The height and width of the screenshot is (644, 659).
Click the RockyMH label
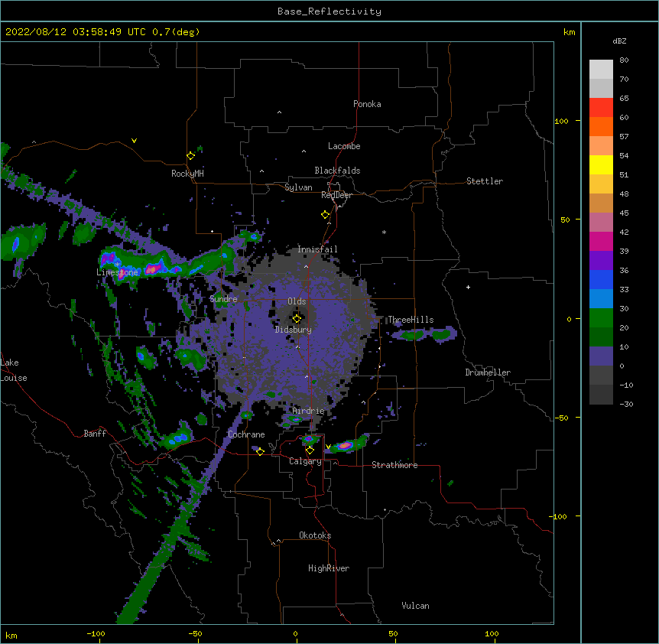tap(187, 173)
